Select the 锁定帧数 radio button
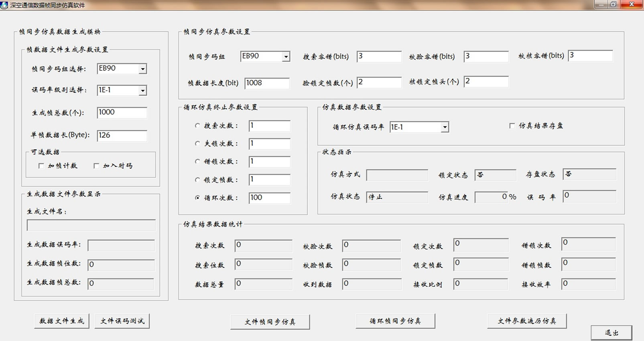 [197, 180]
